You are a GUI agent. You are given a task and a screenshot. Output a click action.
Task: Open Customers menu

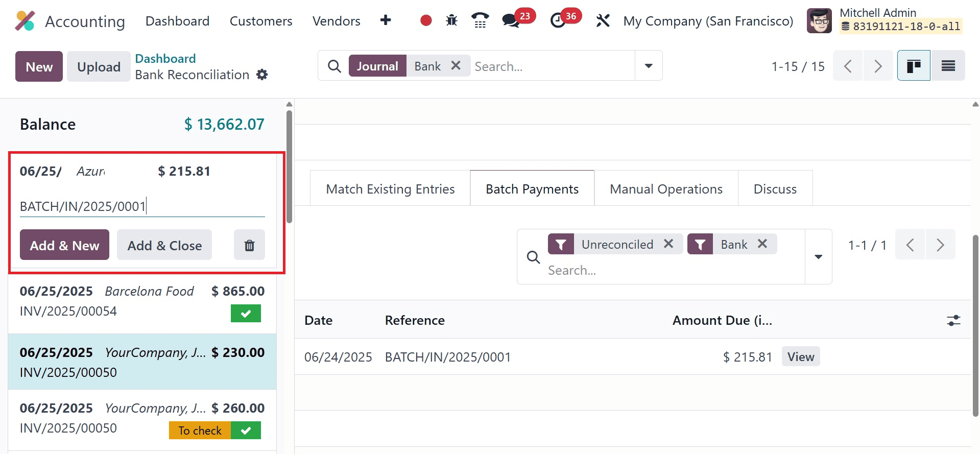pyautogui.click(x=261, y=21)
